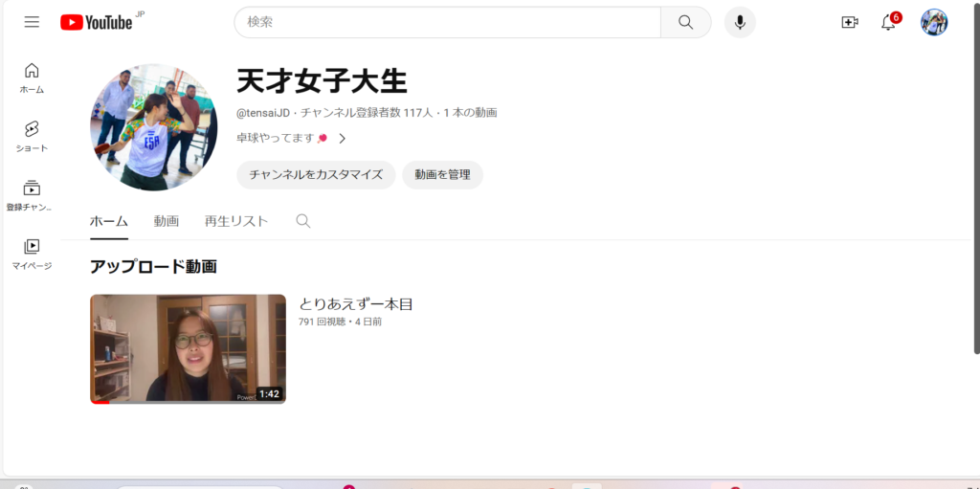The width and height of the screenshot is (980, 489).
Task: Switch to the 動画 tab
Action: point(167,221)
